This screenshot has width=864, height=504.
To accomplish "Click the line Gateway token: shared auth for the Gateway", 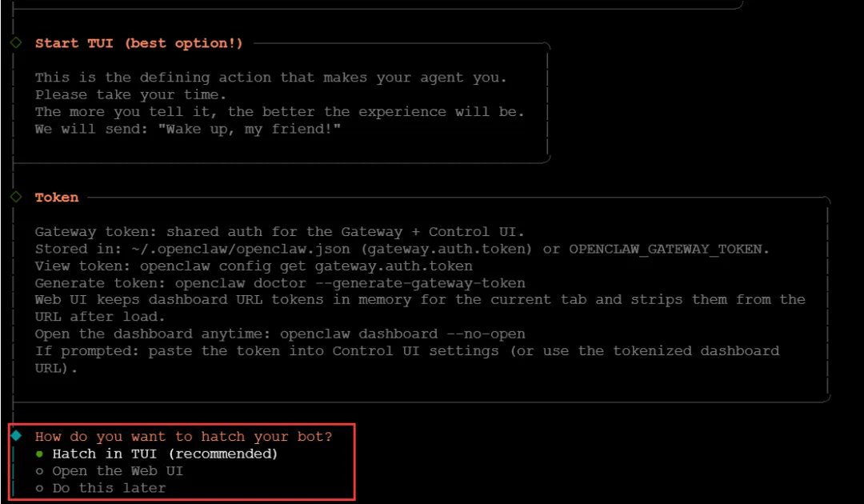I will [x=280, y=232].
